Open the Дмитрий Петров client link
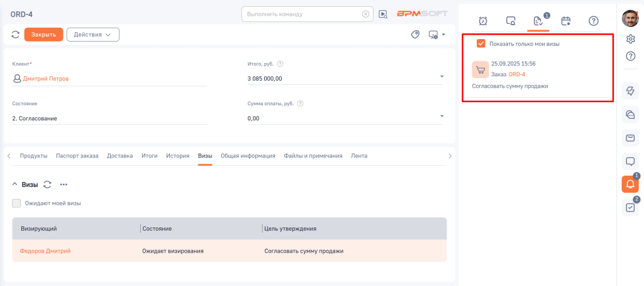 tap(46, 79)
